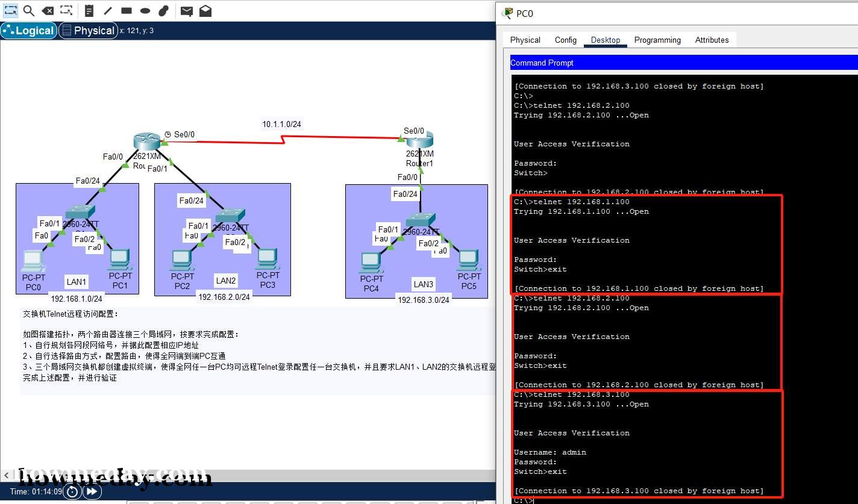Switch to Logical workspace view

[x=29, y=31]
